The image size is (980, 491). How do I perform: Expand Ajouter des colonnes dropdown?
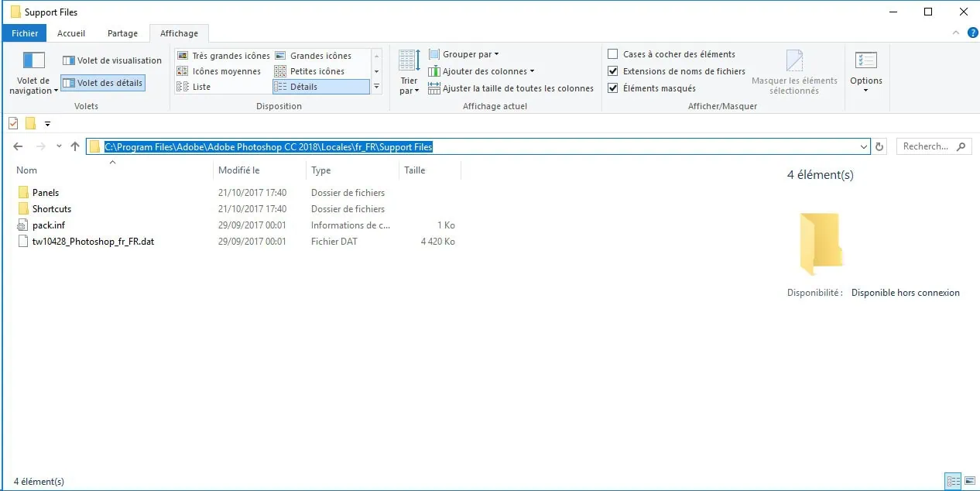pyautogui.click(x=488, y=71)
